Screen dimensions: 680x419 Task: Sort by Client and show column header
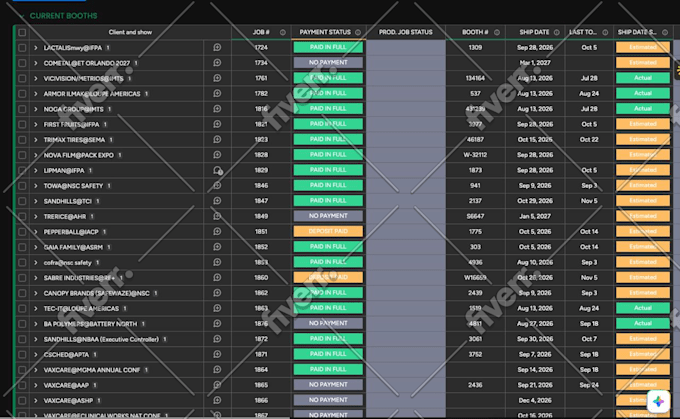pos(130,32)
